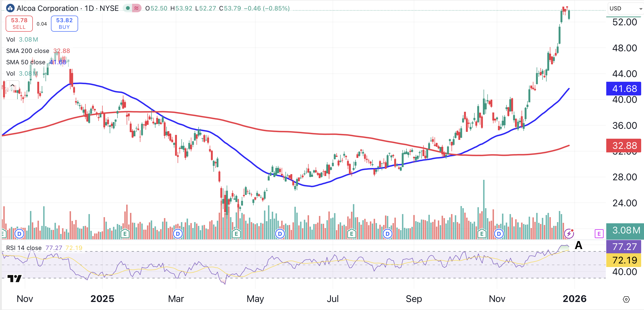Image resolution: width=644 pixels, height=310 pixels.
Task: Open the purple lightning latest-news marker
Action: tap(569, 234)
